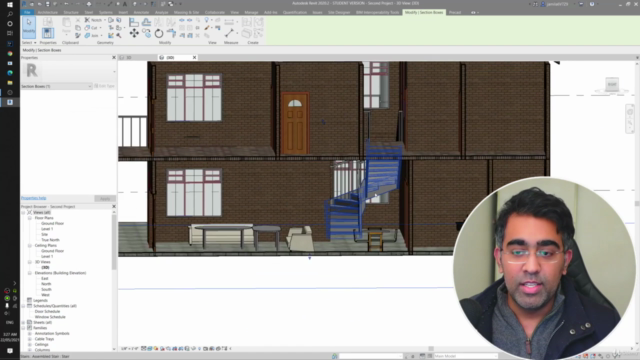Click the Notch (cope) tool icon

coord(87,20)
